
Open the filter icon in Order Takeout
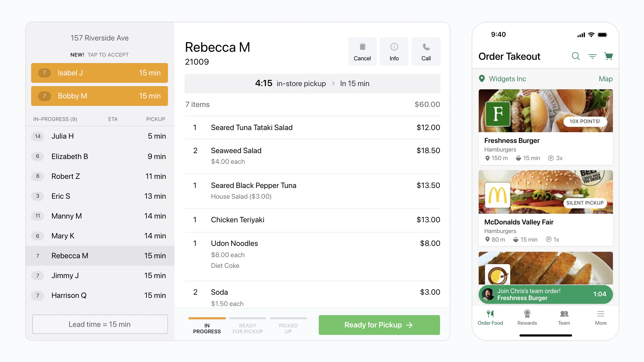[592, 56]
